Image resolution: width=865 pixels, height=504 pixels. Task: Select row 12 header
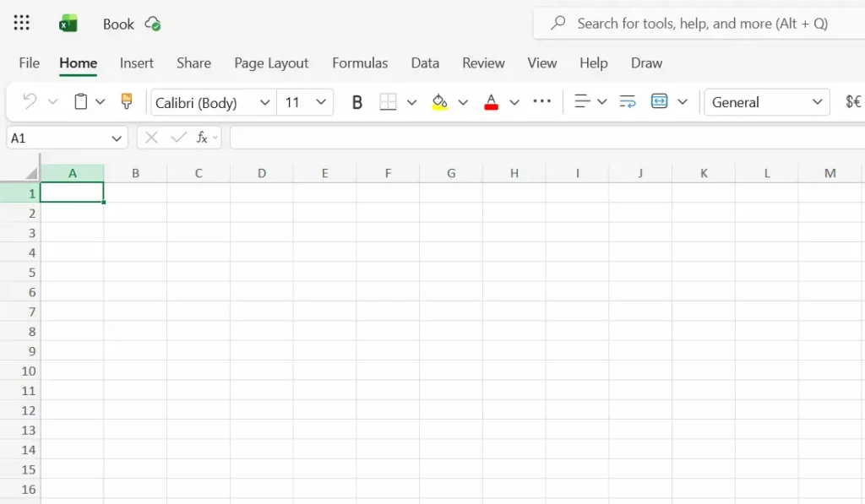tap(20, 410)
